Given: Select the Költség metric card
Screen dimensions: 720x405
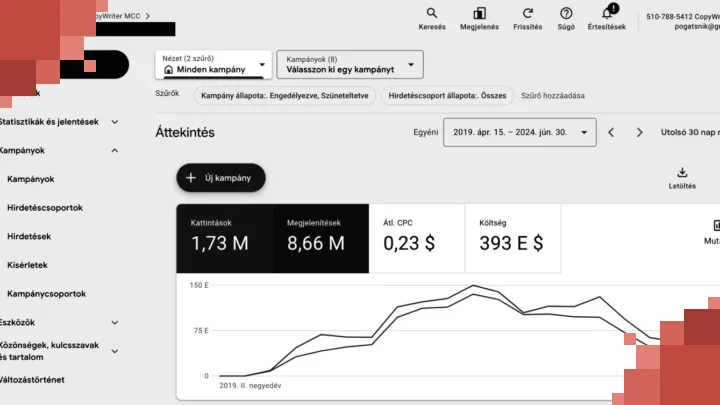Looking at the screenshot, I should pyautogui.click(x=513, y=238).
